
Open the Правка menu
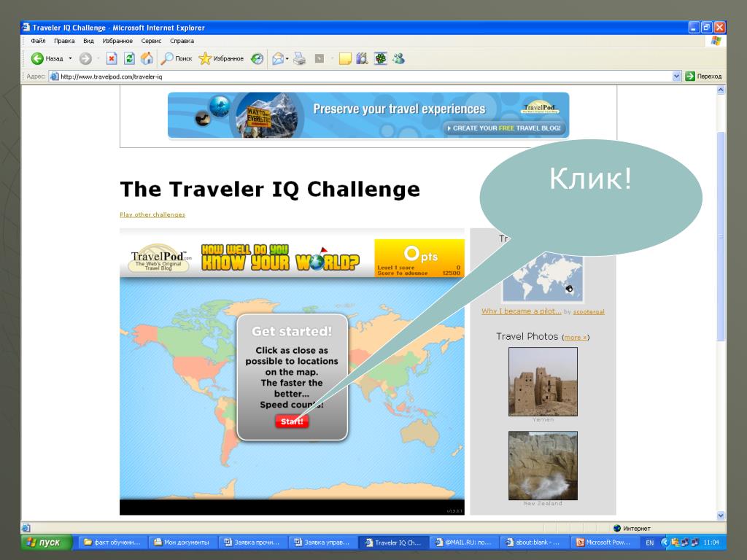[64, 41]
